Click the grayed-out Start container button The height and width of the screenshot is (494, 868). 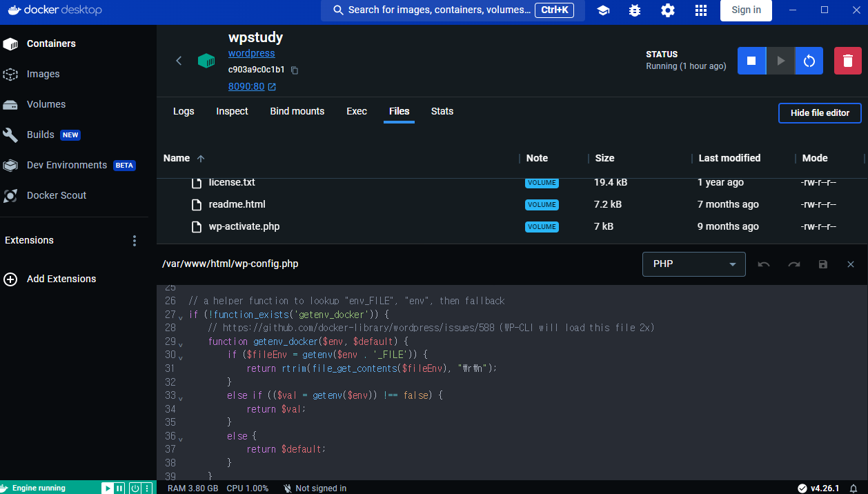pos(780,61)
